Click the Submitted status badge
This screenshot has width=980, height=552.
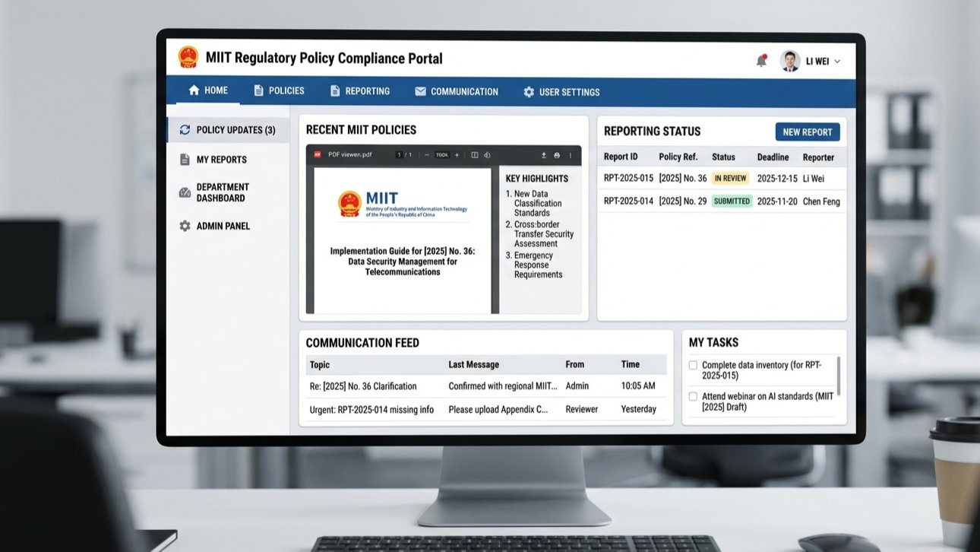pos(732,201)
